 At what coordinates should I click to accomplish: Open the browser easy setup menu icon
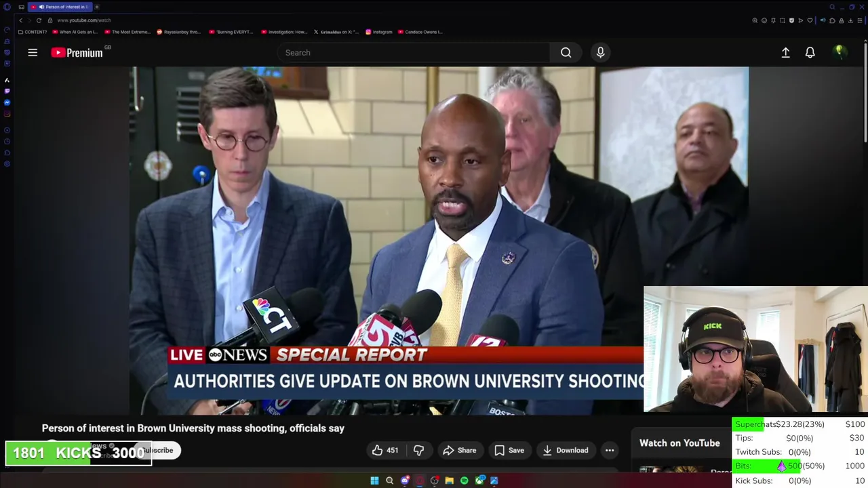[859, 20]
